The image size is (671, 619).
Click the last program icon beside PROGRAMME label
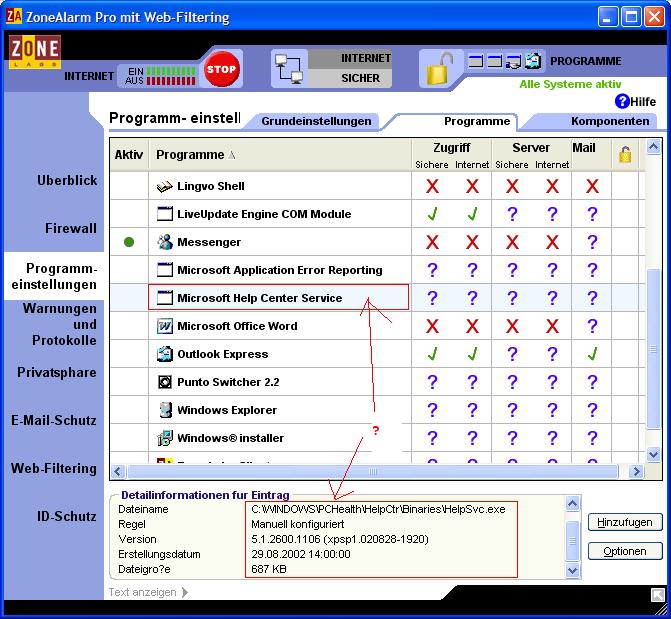533,61
